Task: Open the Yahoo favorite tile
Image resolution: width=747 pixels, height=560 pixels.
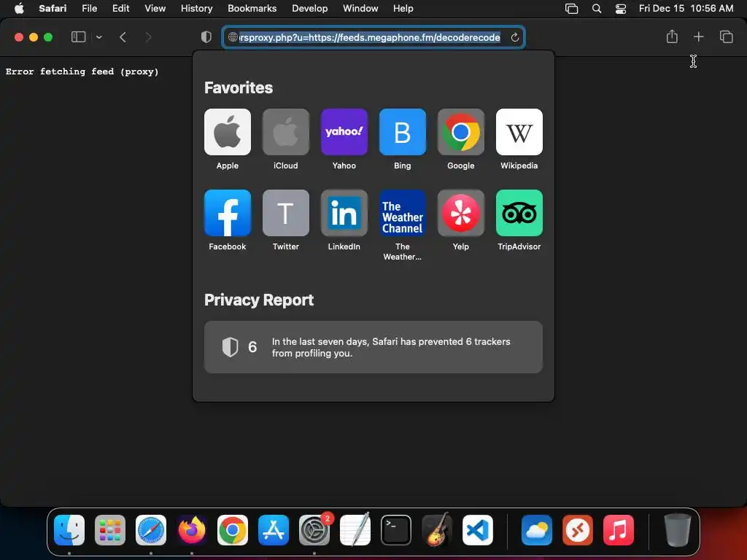Action: [344, 132]
